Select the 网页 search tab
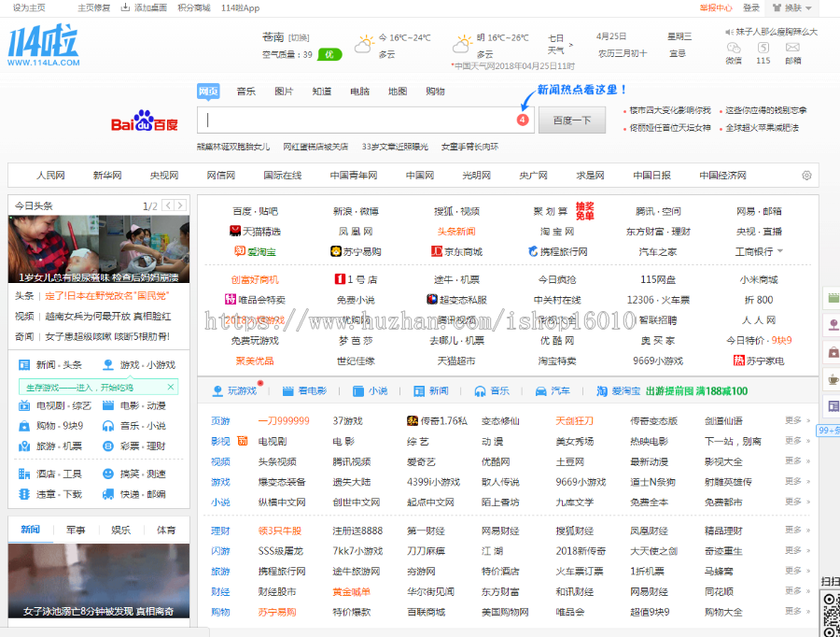The image size is (840, 637). point(208,92)
